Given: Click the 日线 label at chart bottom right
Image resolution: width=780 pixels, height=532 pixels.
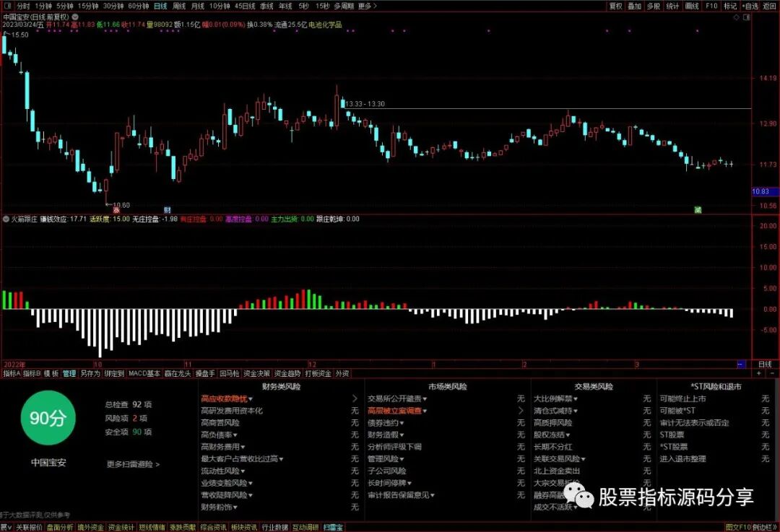Looking at the screenshot, I should click(x=765, y=365).
